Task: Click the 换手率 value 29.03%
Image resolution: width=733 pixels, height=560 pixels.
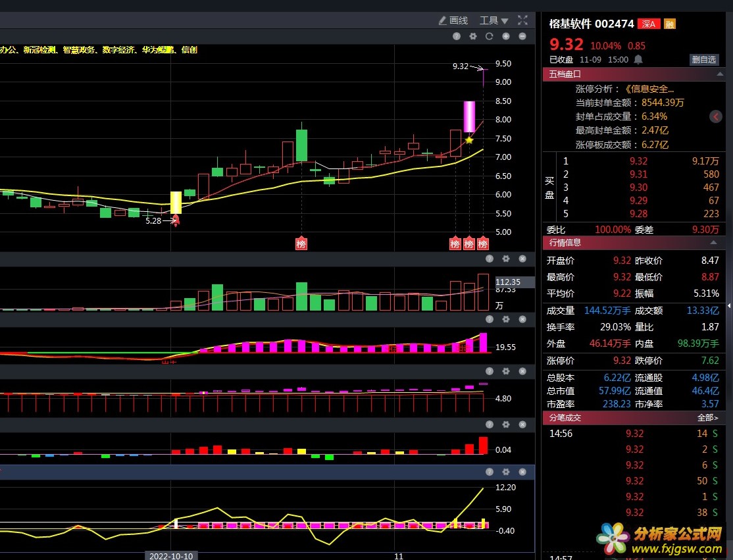Action: [x=615, y=327]
